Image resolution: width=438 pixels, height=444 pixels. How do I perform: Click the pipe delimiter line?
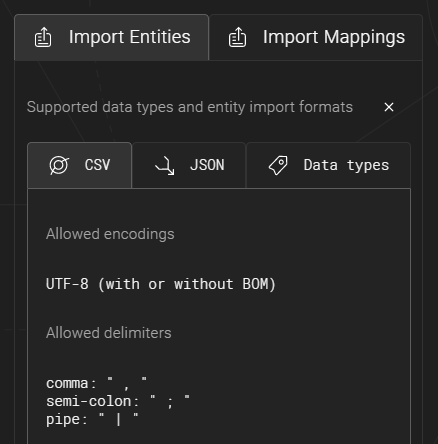(92, 419)
